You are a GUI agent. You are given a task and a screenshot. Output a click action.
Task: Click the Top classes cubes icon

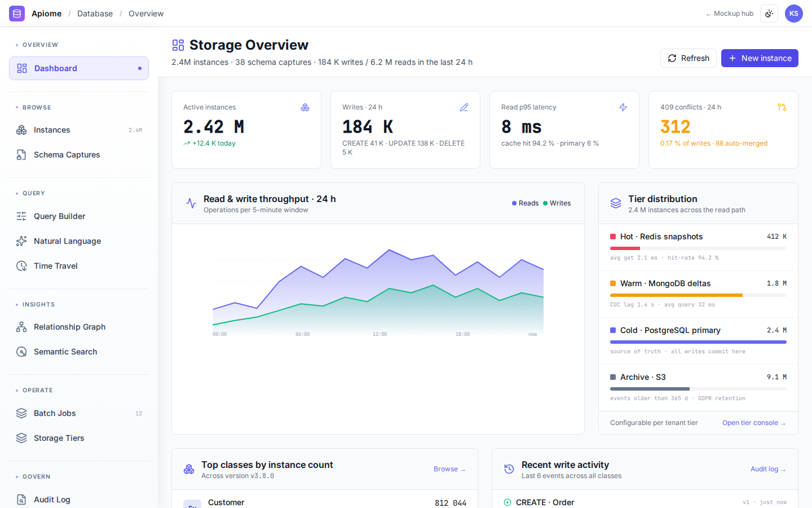189,469
